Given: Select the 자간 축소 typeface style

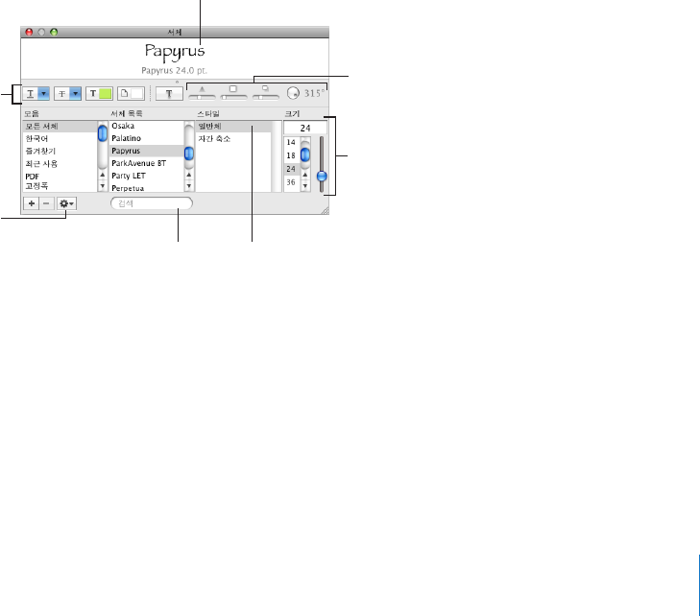Looking at the screenshot, I should click(233, 139).
